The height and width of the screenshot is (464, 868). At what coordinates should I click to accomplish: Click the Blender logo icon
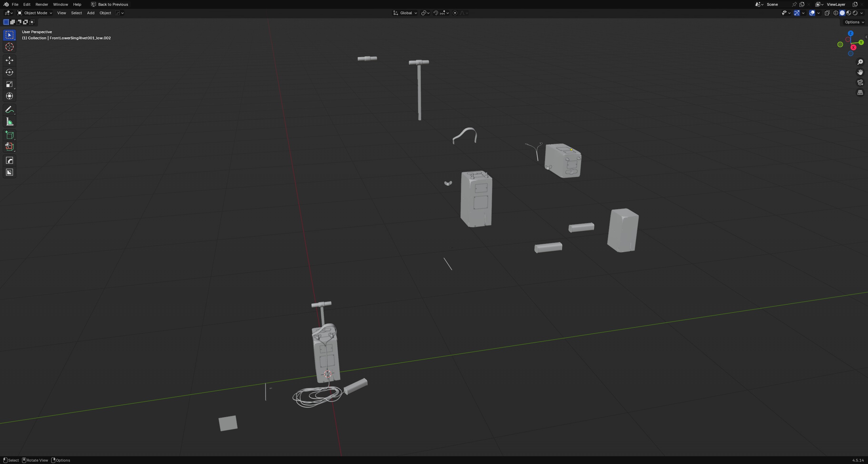[6, 4]
